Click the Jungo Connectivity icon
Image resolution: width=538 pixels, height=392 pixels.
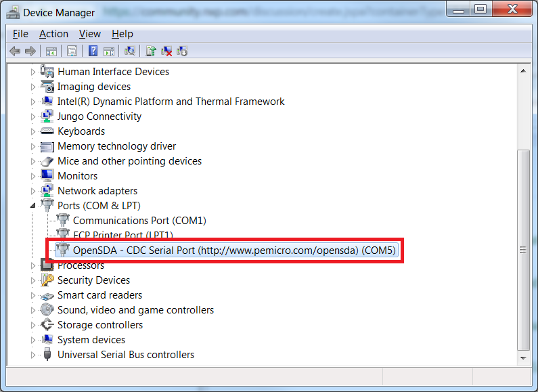coord(47,116)
